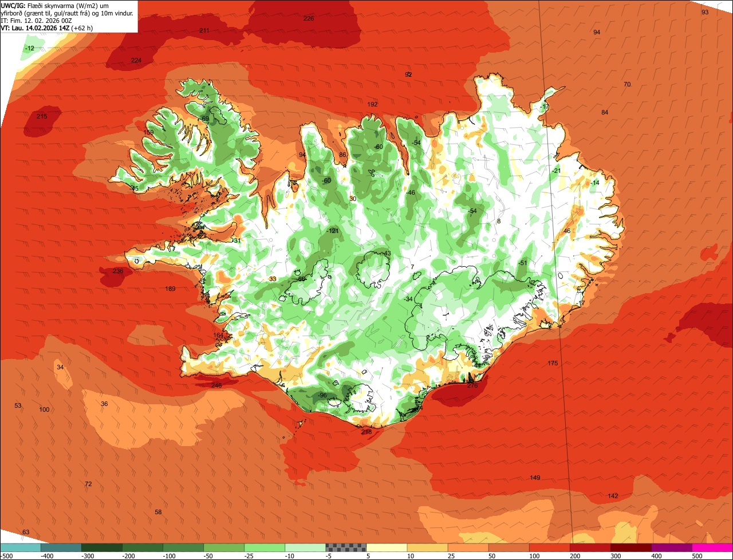This screenshot has width=733, height=560.
Task: Click the map value -46 in north-central Iceland
Action: pyautogui.click(x=410, y=192)
